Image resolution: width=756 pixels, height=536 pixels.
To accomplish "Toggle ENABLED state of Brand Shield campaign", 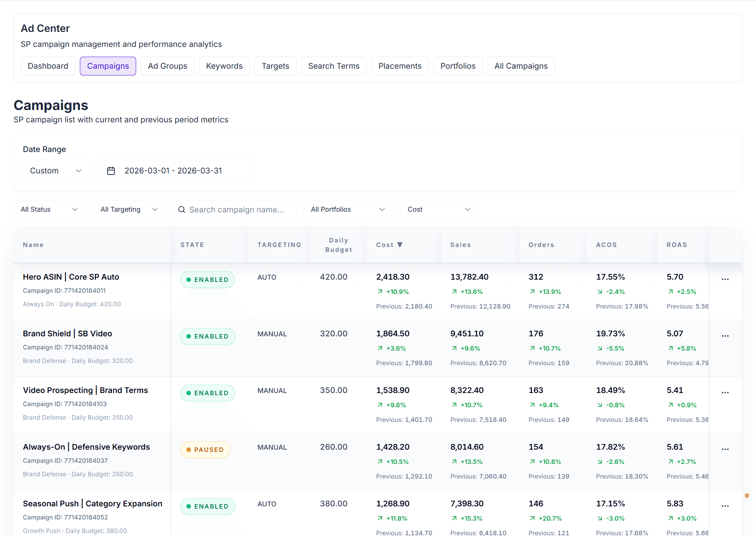I will point(207,336).
